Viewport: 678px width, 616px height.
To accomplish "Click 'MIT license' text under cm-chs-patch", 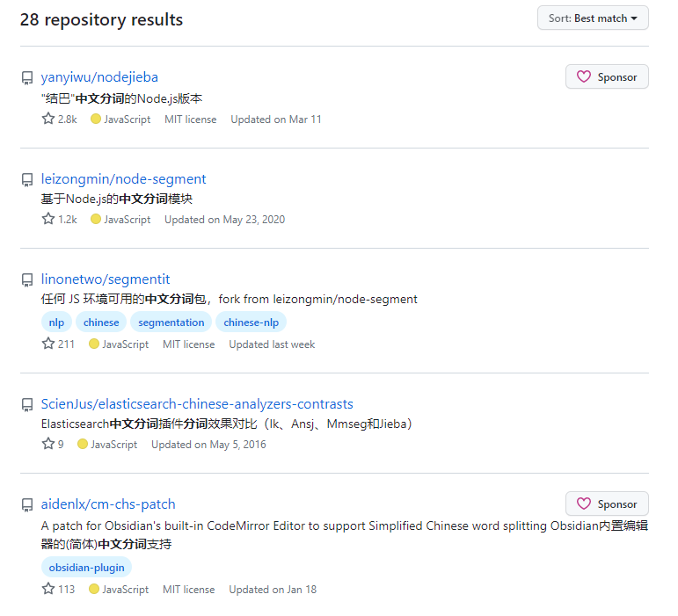I will click(x=189, y=590).
